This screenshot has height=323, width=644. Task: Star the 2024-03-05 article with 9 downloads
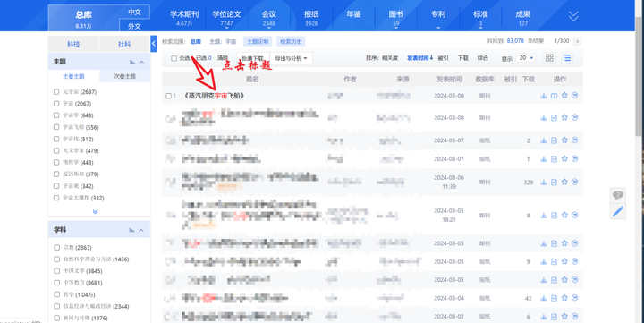[x=564, y=261]
